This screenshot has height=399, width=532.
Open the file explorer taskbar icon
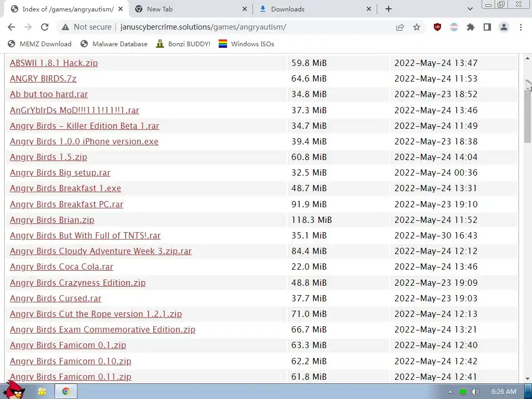click(42, 392)
